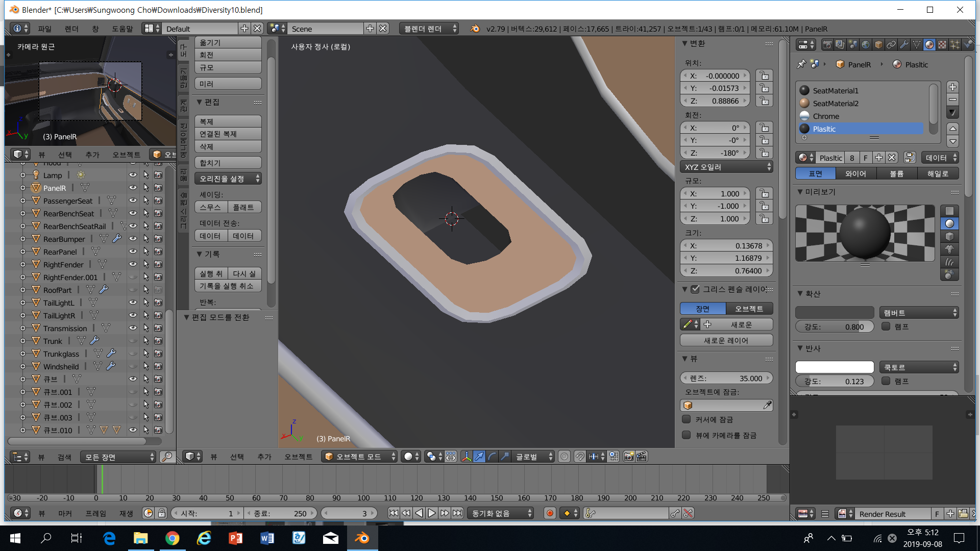Open the Particles properties tab

[x=955, y=44]
